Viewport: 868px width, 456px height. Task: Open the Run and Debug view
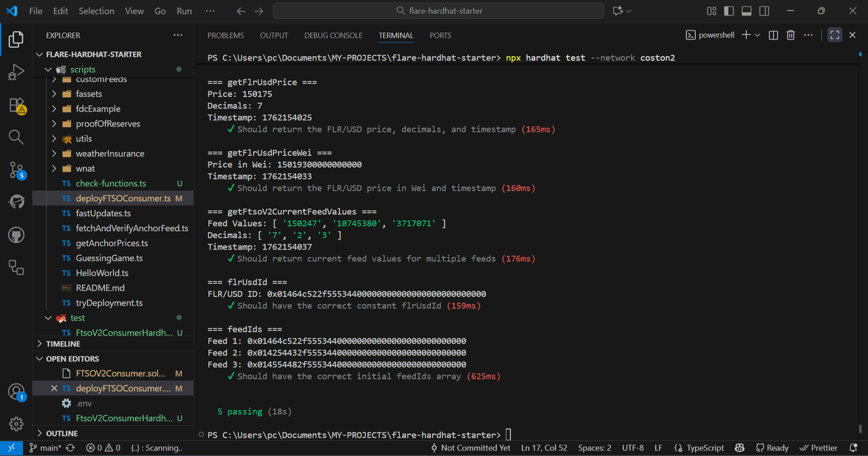tap(16, 72)
